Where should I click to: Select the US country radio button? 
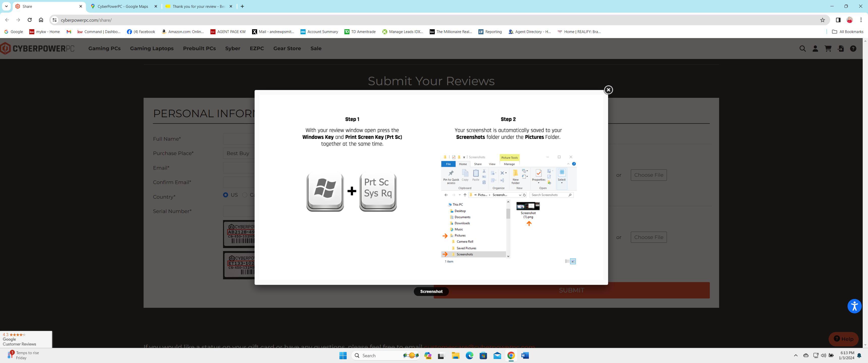[225, 195]
